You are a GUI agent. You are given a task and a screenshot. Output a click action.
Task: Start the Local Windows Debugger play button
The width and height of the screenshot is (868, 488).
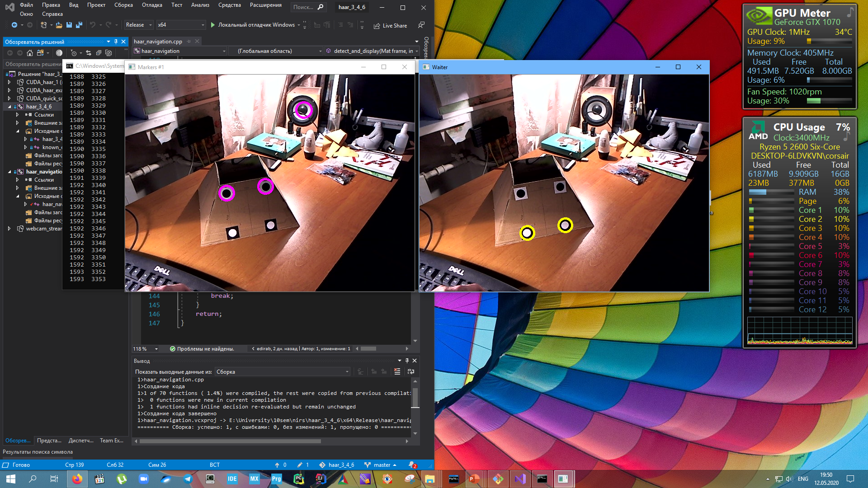point(213,25)
